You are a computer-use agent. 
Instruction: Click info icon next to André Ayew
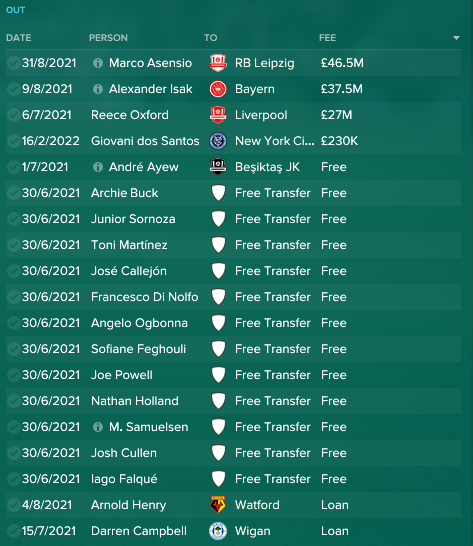pos(98,167)
